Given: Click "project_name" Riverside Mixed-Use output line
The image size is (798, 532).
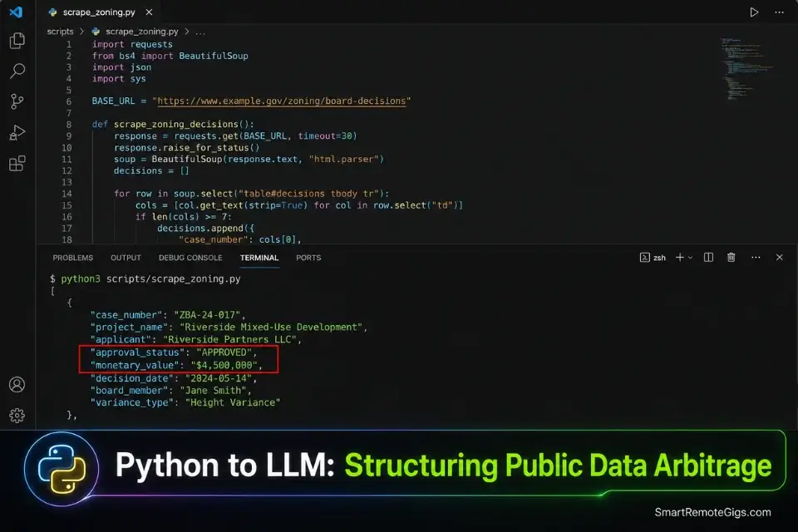Looking at the screenshot, I should pyautogui.click(x=229, y=328).
